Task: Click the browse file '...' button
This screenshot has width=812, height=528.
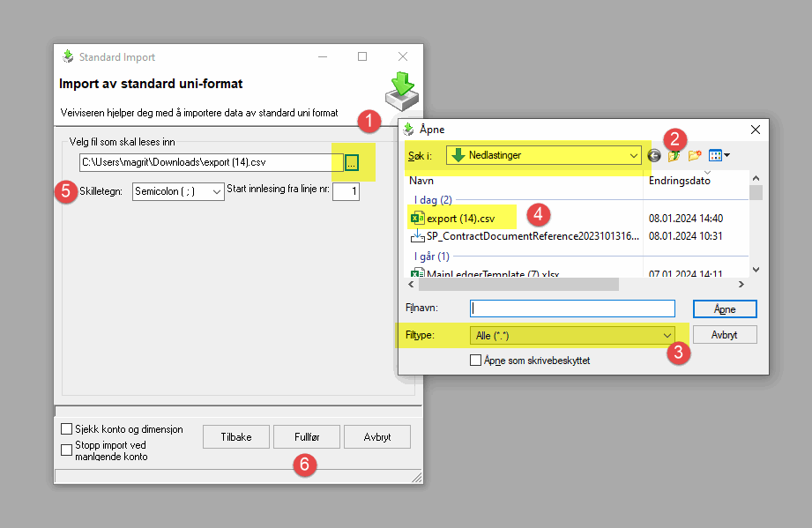Action: pyautogui.click(x=352, y=163)
